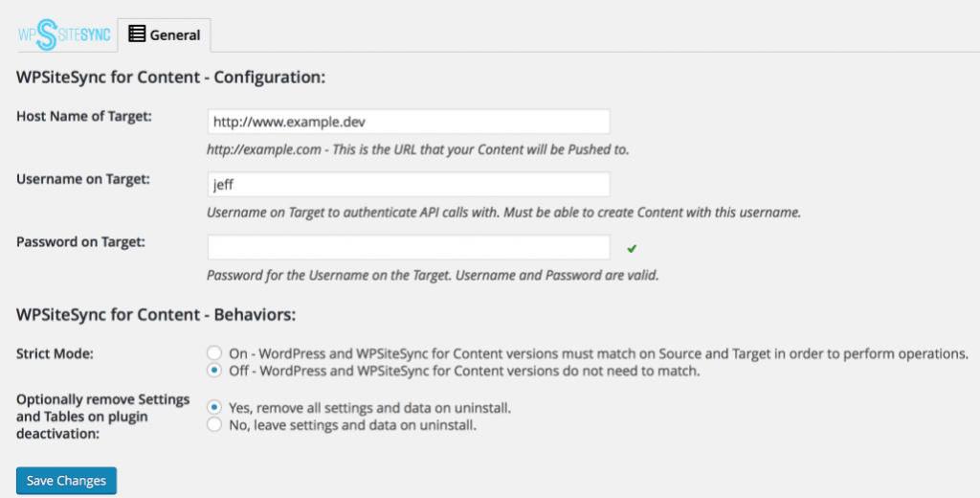Image resolution: width=980 pixels, height=498 pixels.
Task: Focus the Password on Target field
Action: pos(409,247)
